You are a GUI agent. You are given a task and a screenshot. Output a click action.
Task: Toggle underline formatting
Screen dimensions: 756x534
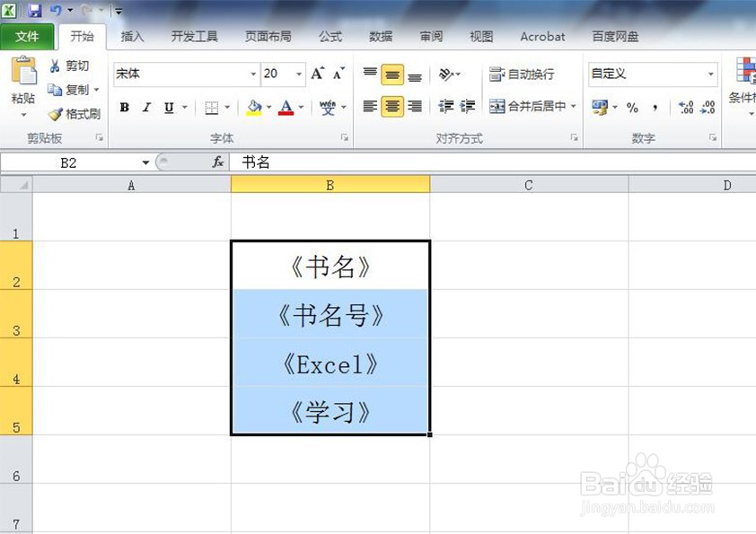click(169, 107)
